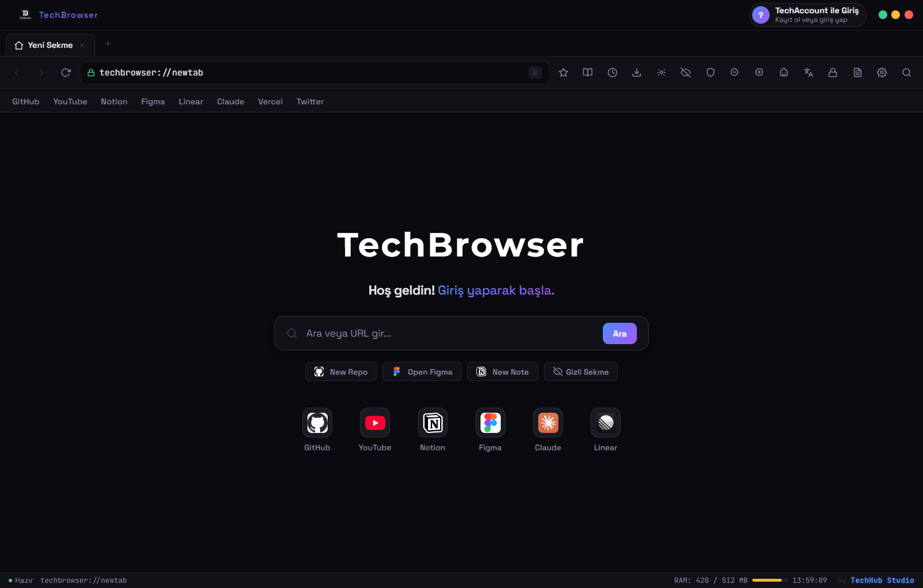Image resolution: width=923 pixels, height=588 pixels.
Task: Click status bar 'techbrowser://newtab' text
Action: click(x=84, y=581)
